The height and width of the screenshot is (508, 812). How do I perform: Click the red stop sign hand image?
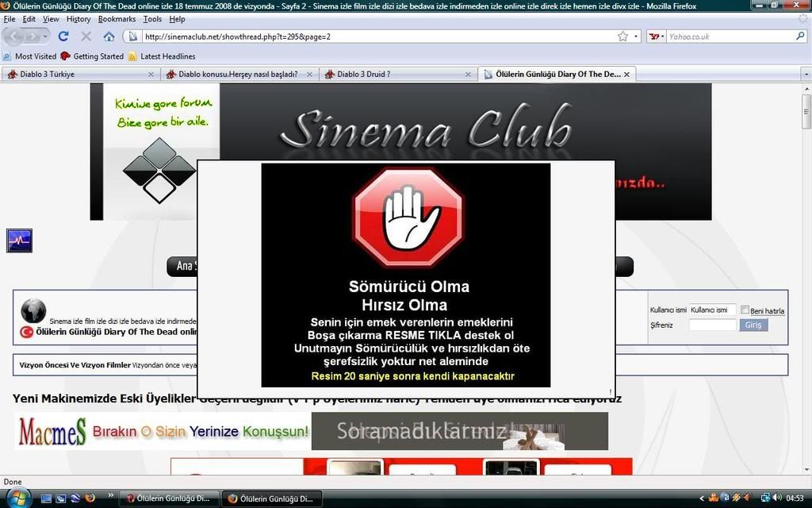coord(408,217)
